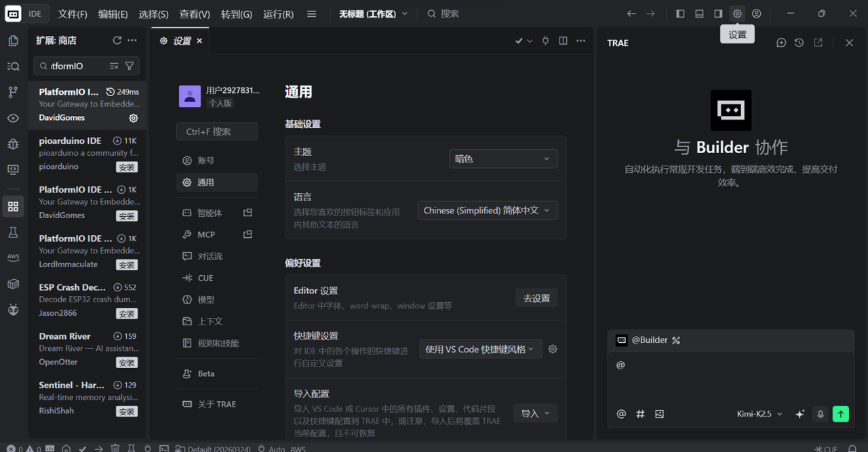The image size is (868, 452).
Task: Open the hamburger overflow menu
Action: [311, 14]
